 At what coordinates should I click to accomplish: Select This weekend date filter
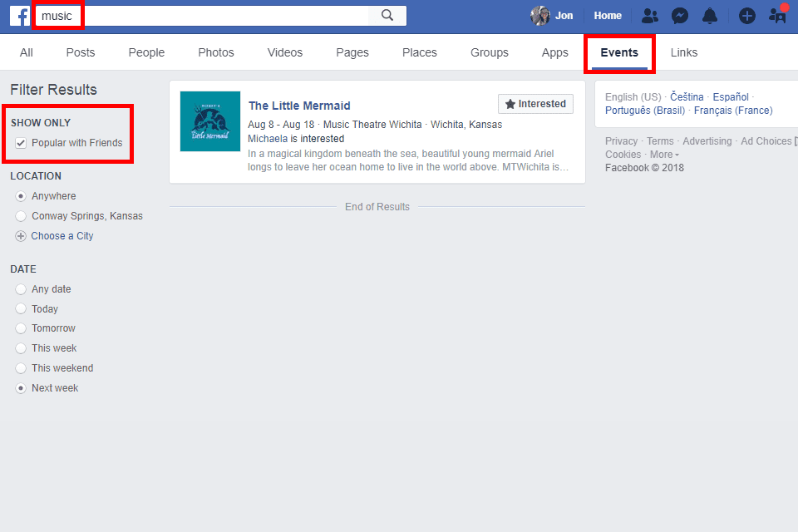(21, 368)
